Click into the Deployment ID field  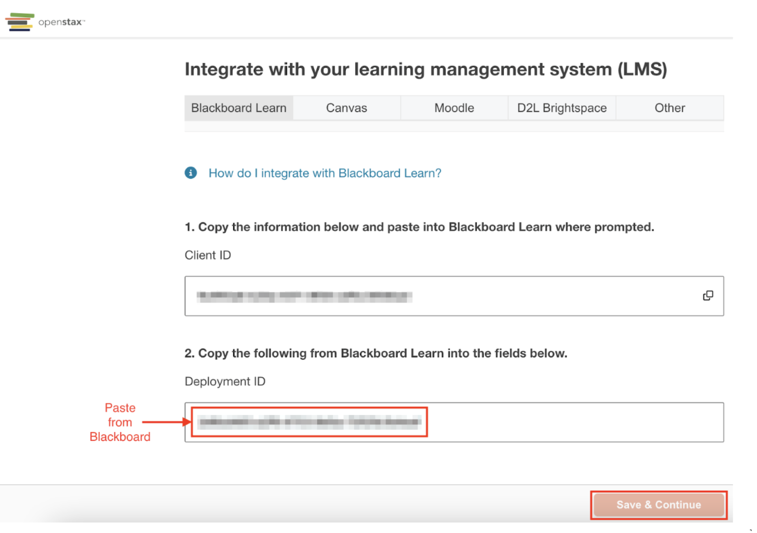454,422
